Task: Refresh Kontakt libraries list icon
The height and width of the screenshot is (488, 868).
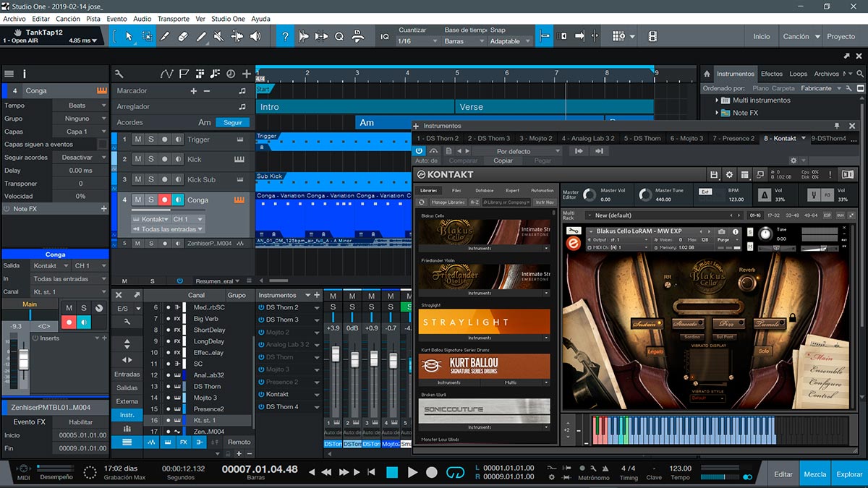Action: click(x=422, y=202)
